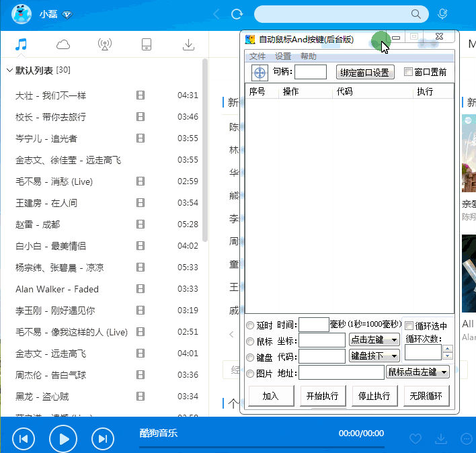Screen dimensions: 476x453
Task: Click the 停止执行 button
Action: 374,396
